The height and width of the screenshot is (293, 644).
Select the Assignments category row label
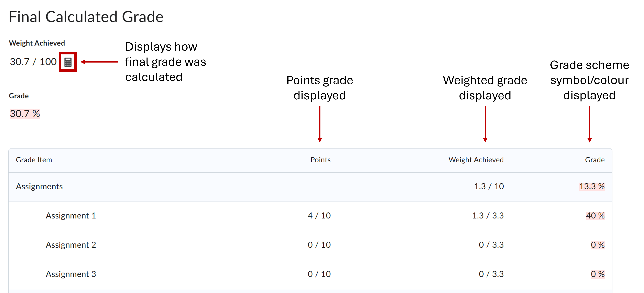39,187
